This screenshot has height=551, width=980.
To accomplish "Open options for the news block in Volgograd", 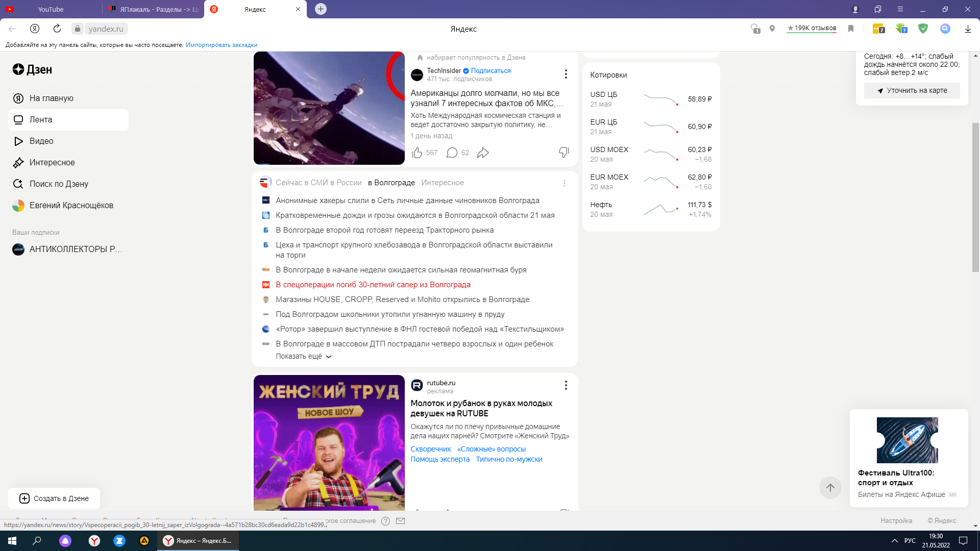I will [565, 183].
